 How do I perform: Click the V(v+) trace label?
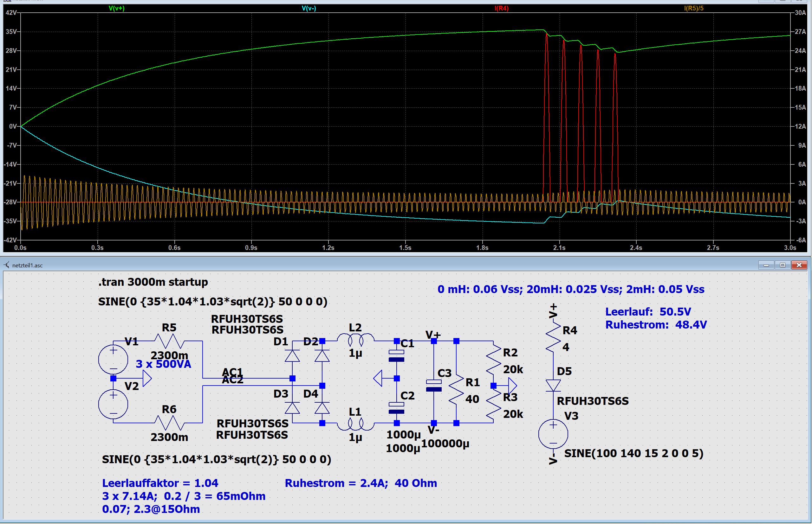116,8
